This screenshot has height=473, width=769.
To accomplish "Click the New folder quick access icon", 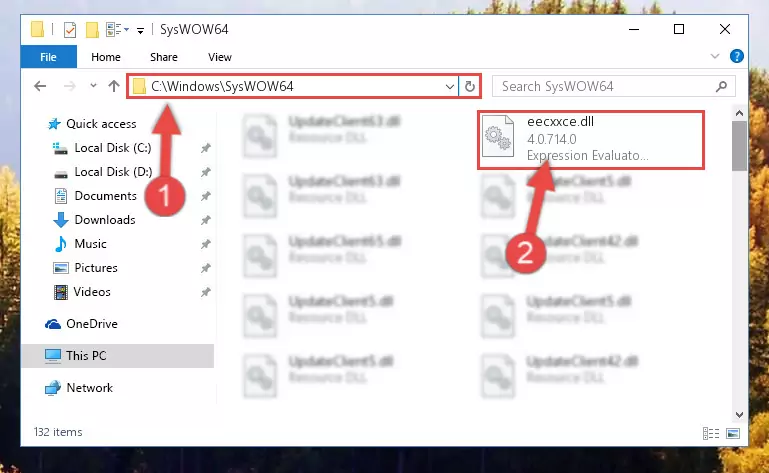I will point(92,30).
